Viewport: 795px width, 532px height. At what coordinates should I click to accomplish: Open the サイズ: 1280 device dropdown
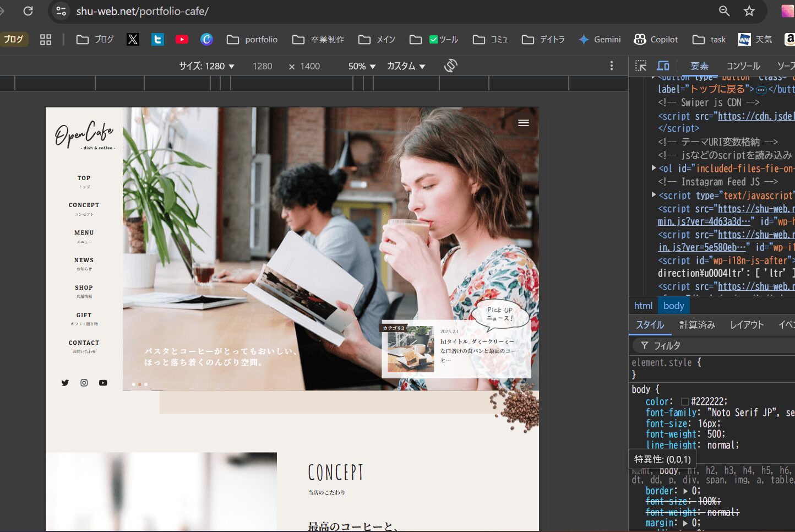click(206, 66)
